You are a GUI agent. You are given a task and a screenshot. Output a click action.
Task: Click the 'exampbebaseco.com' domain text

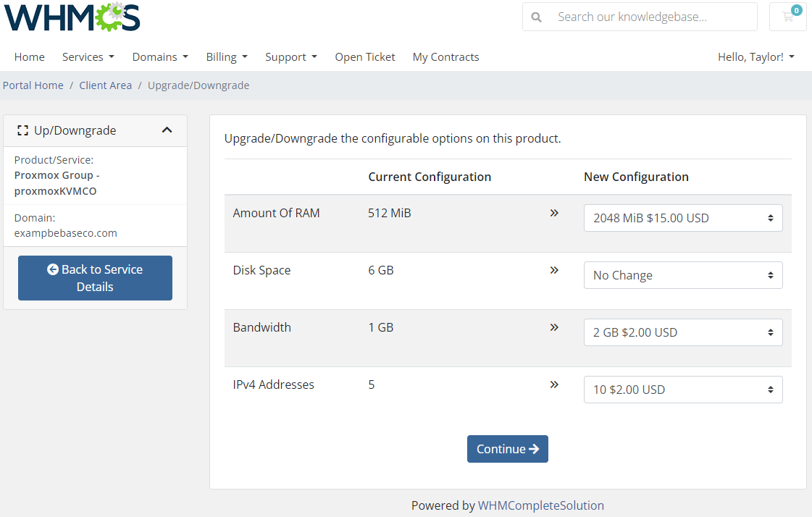click(66, 233)
